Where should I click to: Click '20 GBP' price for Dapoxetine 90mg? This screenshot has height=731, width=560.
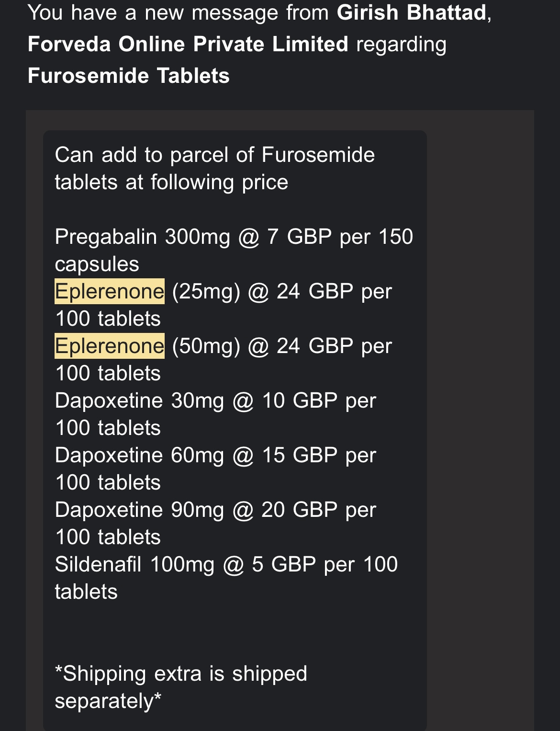pyautogui.click(x=300, y=510)
